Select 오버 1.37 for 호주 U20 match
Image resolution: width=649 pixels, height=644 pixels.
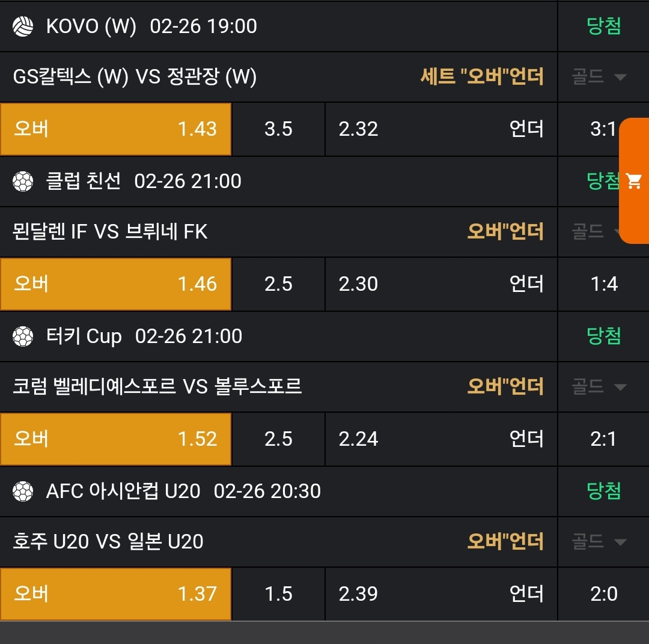point(115,594)
